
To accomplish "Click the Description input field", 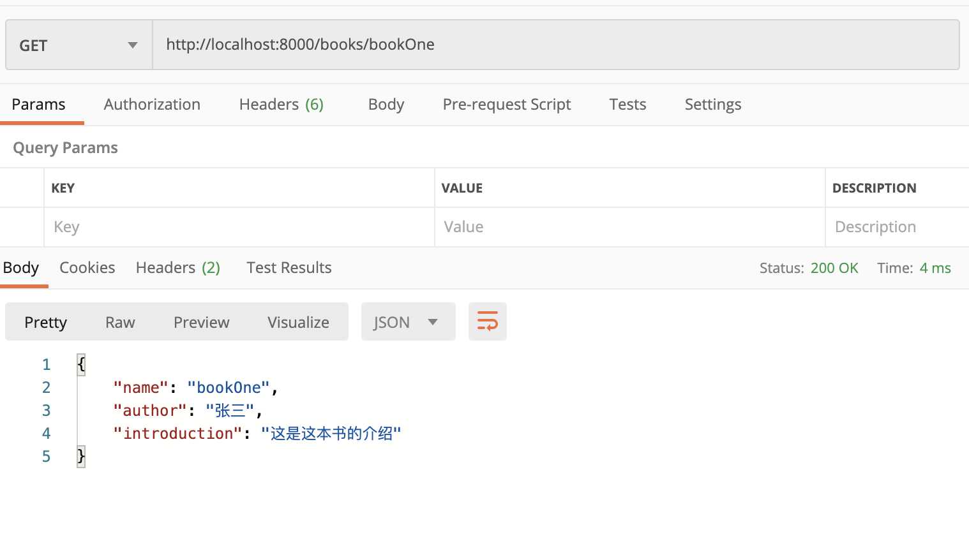I will point(898,227).
